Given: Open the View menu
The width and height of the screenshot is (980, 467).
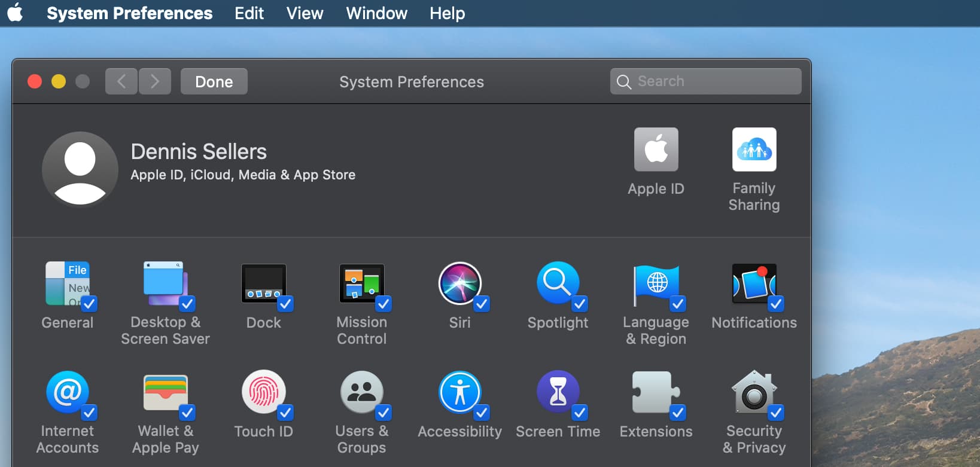Looking at the screenshot, I should (x=305, y=13).
